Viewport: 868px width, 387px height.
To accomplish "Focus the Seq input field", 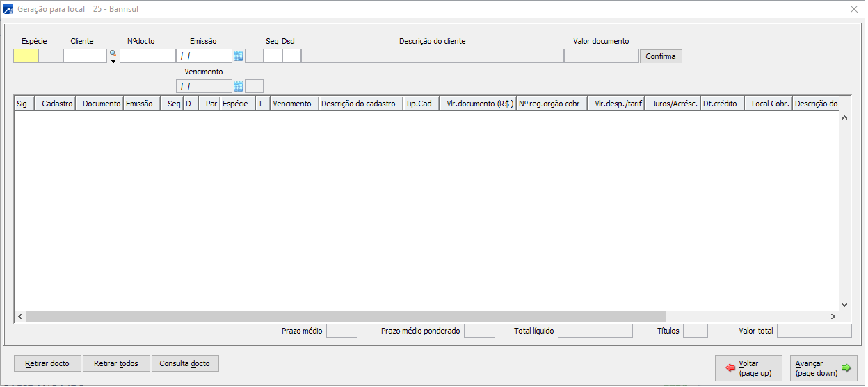I will (x=273, y=56).
